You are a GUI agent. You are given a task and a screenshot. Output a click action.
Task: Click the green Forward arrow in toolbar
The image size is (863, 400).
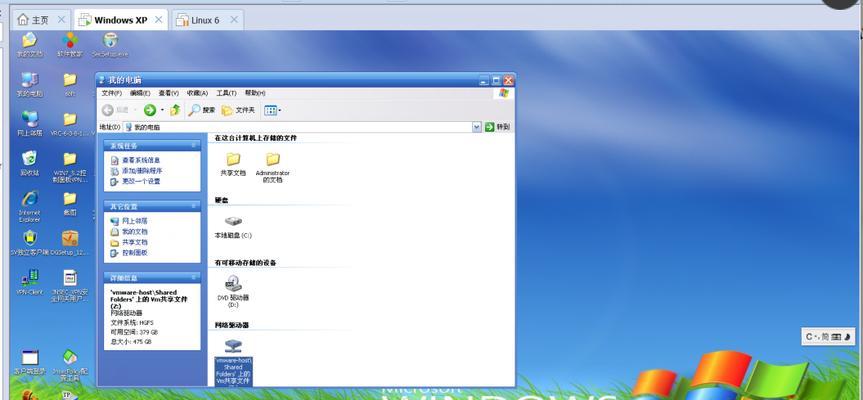click(150, 110)
